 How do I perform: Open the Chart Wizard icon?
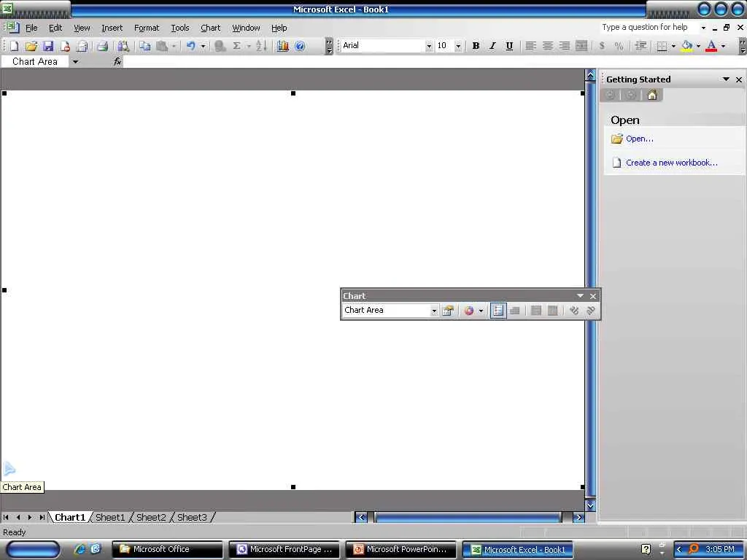tap(283, 46)
